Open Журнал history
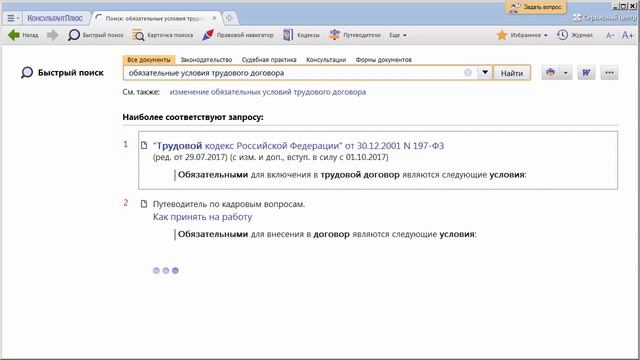The width and height of the screenshot is (640, 360). click(x=575, y=35)
